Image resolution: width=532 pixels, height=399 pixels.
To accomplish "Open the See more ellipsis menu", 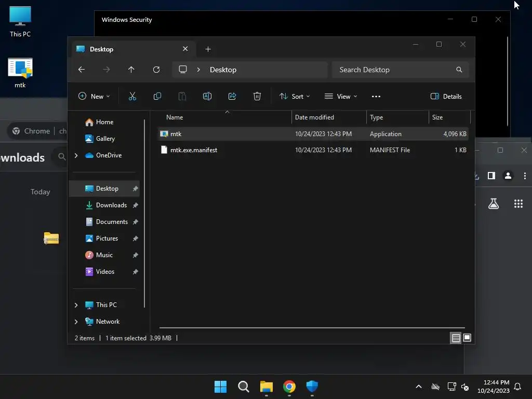I will click(376, 96).
